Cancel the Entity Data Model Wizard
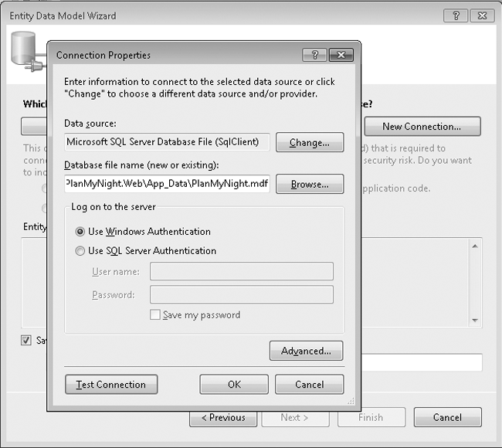This screenshot has height=448, width=502. tap(448, 417)
